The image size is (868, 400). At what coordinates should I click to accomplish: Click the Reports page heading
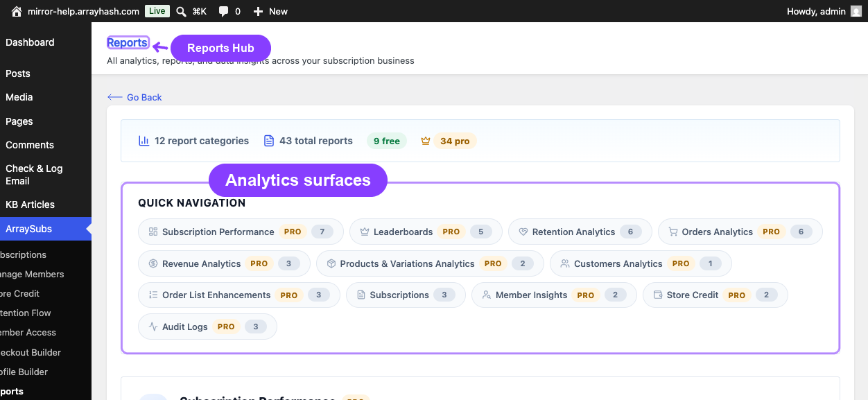pos(128,42)
